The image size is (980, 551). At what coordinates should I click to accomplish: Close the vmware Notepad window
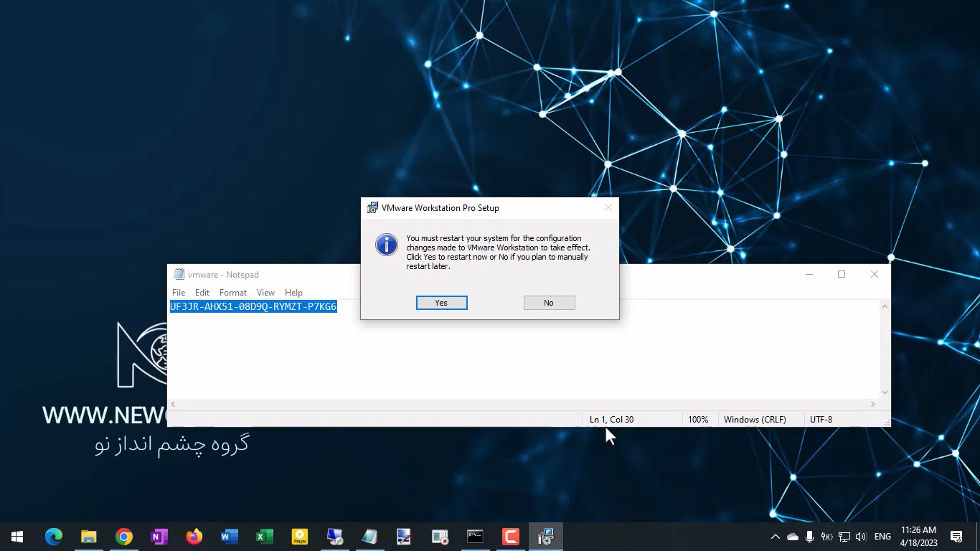[874, 274]
